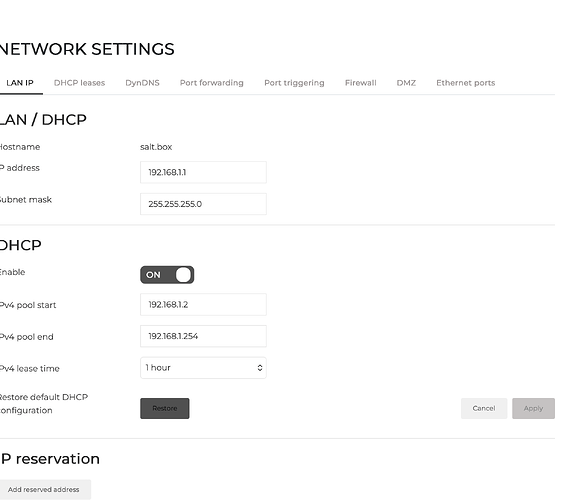Screen dimensions: 577x500
Task: Click the Restore DHCP configuration button
Action: click(x=164, y=408)
